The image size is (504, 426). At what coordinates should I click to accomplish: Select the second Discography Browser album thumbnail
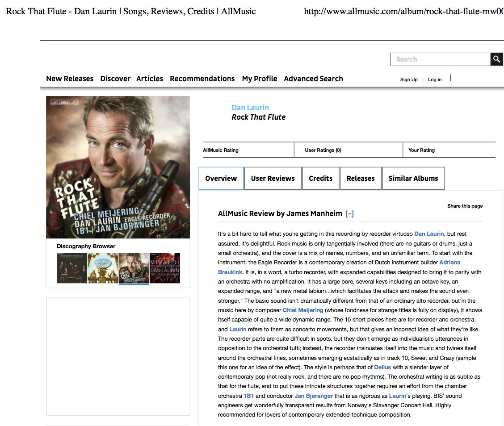[103, 268]
